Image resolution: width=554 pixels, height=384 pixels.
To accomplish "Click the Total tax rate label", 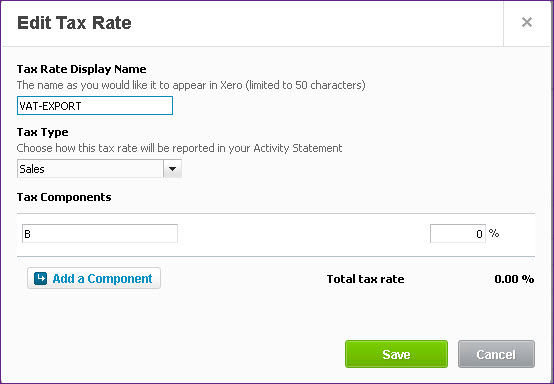I will pos(365,279).
